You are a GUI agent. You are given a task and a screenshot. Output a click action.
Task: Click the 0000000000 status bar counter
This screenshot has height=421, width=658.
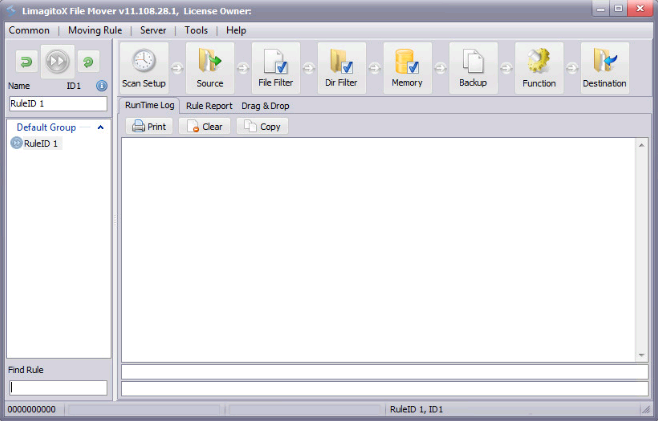coord(31,409)
